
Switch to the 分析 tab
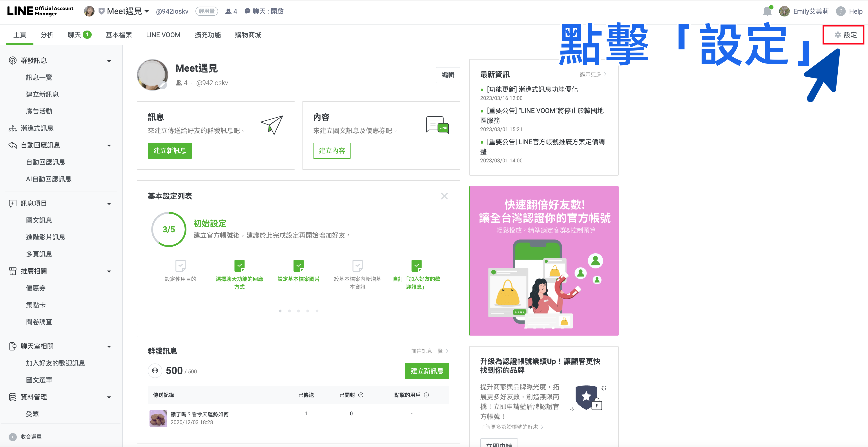point(47,35)
